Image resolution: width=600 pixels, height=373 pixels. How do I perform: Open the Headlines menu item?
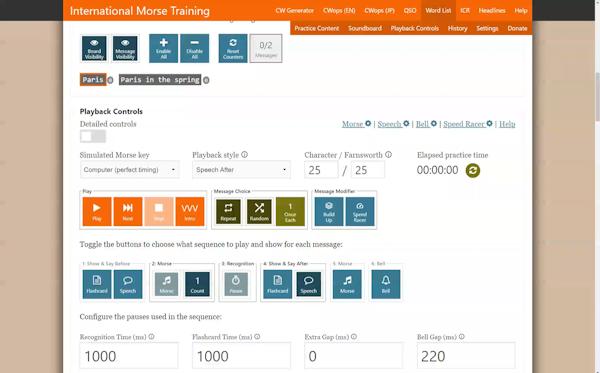coord(492,10)
